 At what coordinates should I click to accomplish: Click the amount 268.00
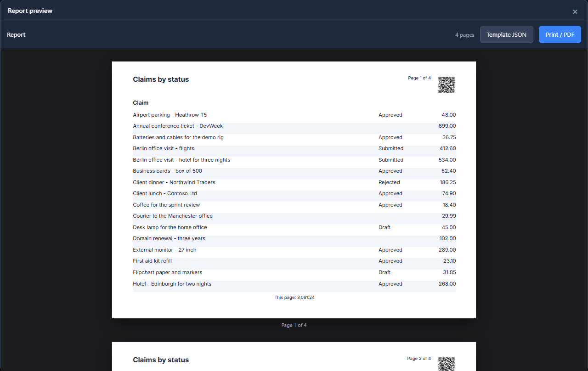447,284
